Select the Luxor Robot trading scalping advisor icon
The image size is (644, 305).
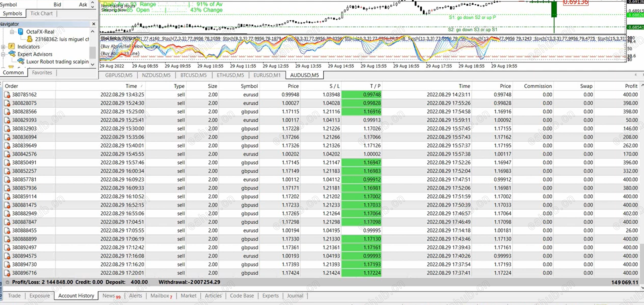(x=21, y=61)
